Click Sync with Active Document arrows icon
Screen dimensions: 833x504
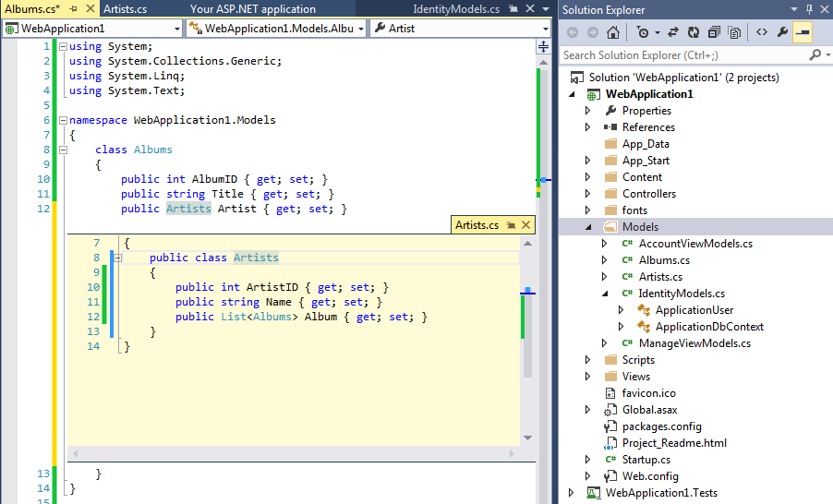pyautogui.click(x=673, y=32)
